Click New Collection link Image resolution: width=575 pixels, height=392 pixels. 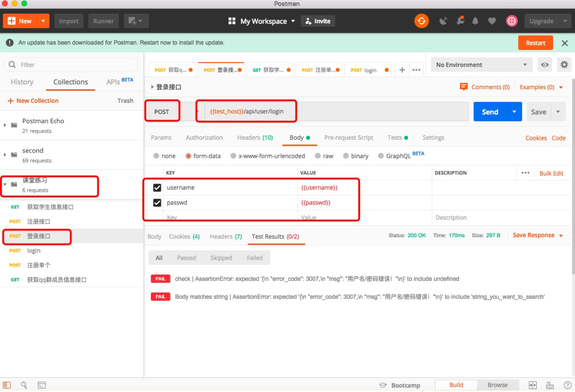(33, 100)
